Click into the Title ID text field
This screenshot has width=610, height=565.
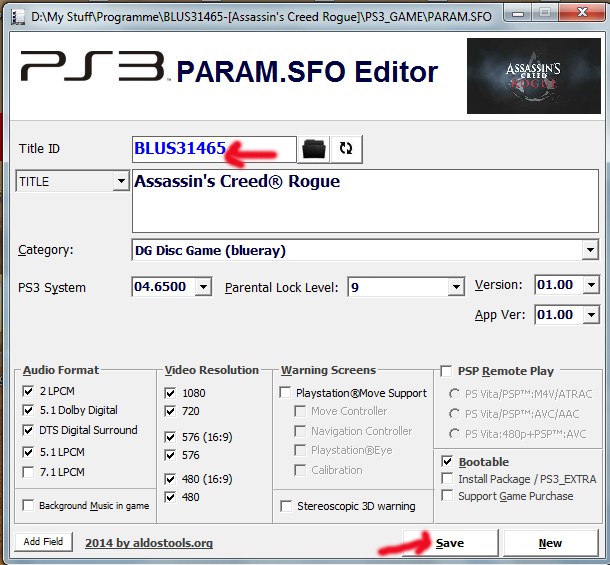213,148
